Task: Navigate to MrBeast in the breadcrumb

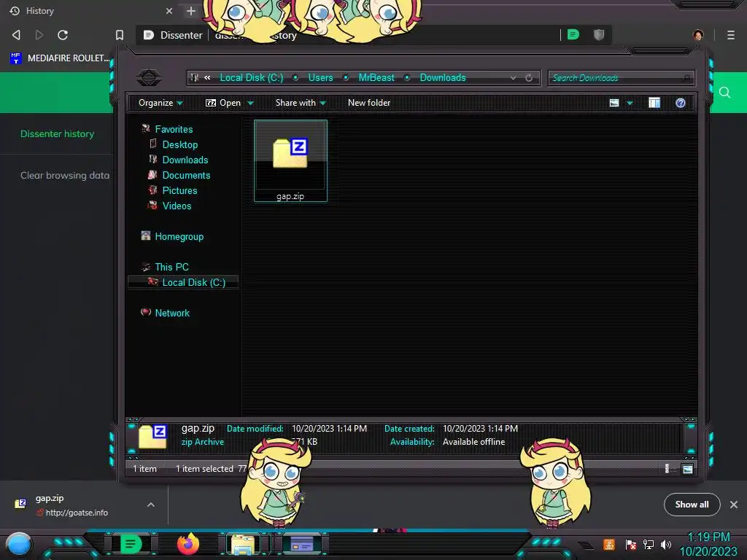Action: (376, 77)
